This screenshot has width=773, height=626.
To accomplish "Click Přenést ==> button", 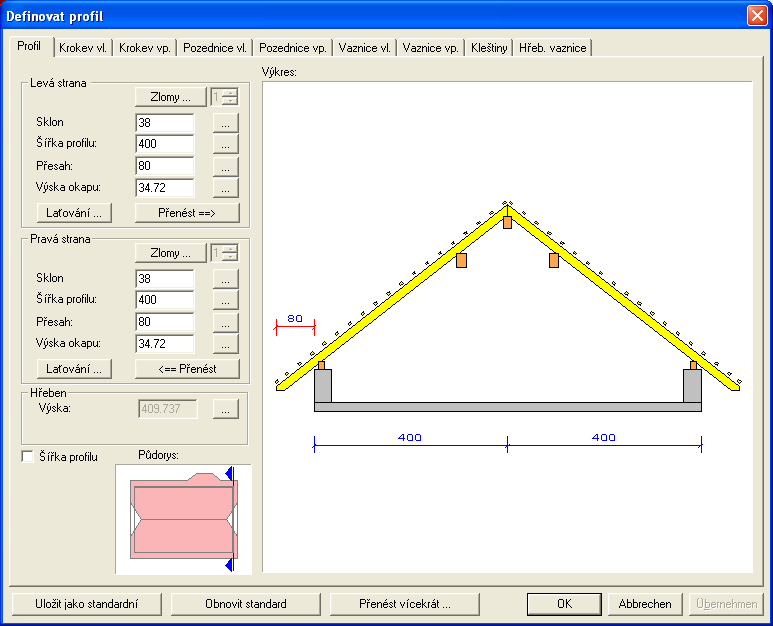I will point(187,213).
